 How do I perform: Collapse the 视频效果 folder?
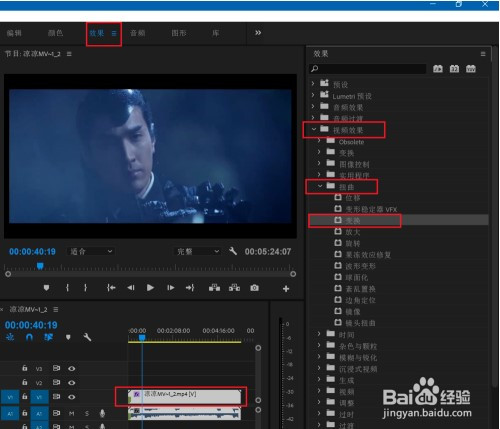pyautogui.click(x=314, y=129)
